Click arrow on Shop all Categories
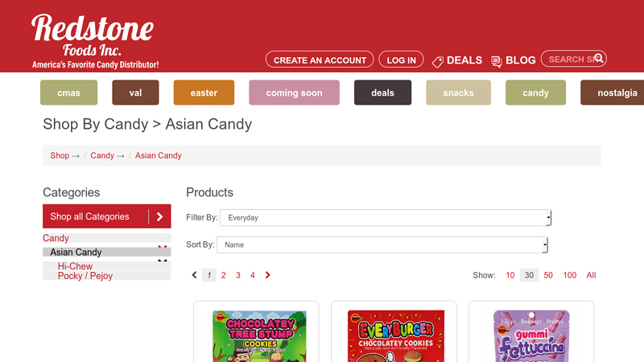 [159, 216]
